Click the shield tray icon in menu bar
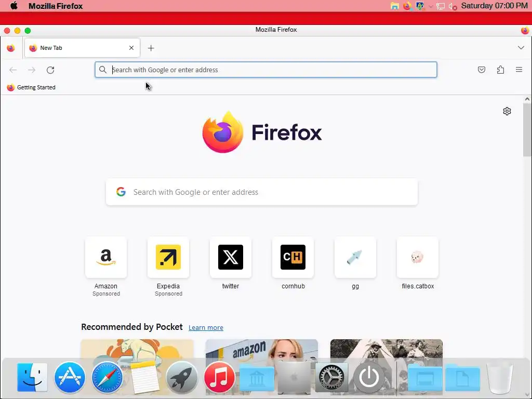This screenshot has height=399, width=532. [420, 6]
